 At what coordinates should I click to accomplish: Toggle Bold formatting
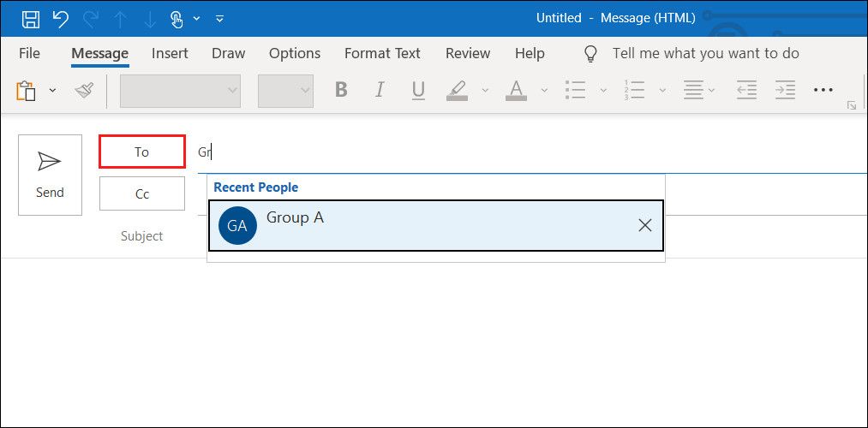(341, 90)
